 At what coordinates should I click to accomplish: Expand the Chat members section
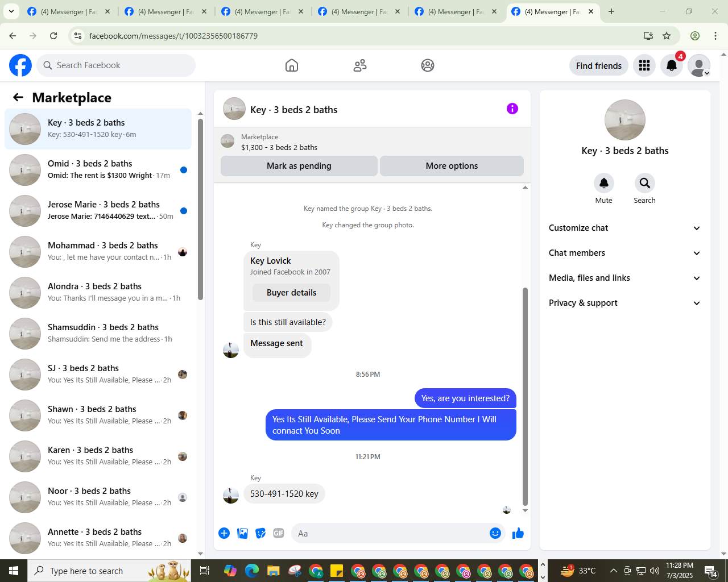tap(624, 253)
